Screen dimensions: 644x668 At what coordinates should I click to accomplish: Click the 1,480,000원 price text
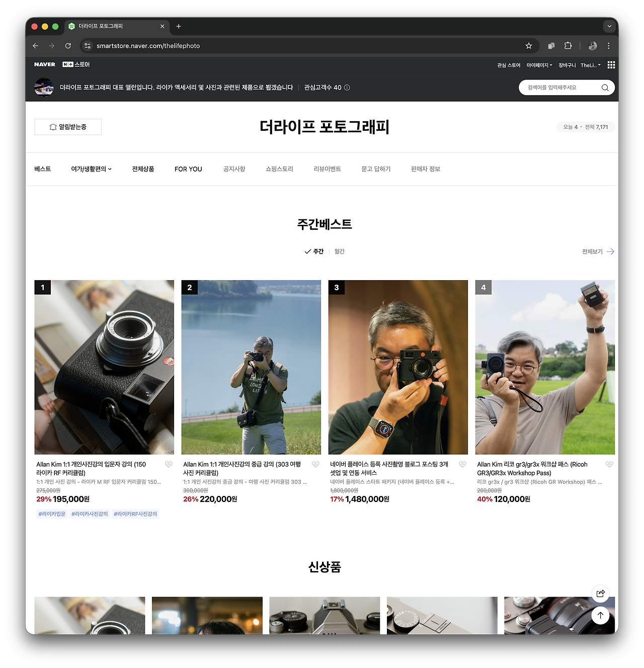[367, 499]
